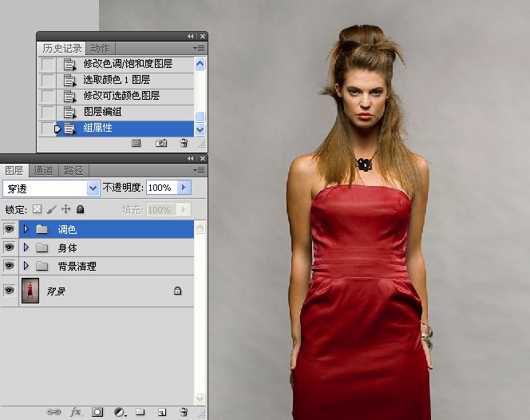The width and height of the screenshot is (530, 420).
Task: Click the 背景清理 group folder icon
Action: [42, 266]
